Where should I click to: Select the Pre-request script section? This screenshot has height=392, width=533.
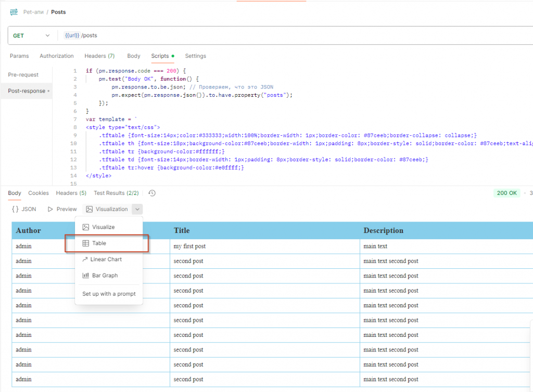[x=23, y=75]
